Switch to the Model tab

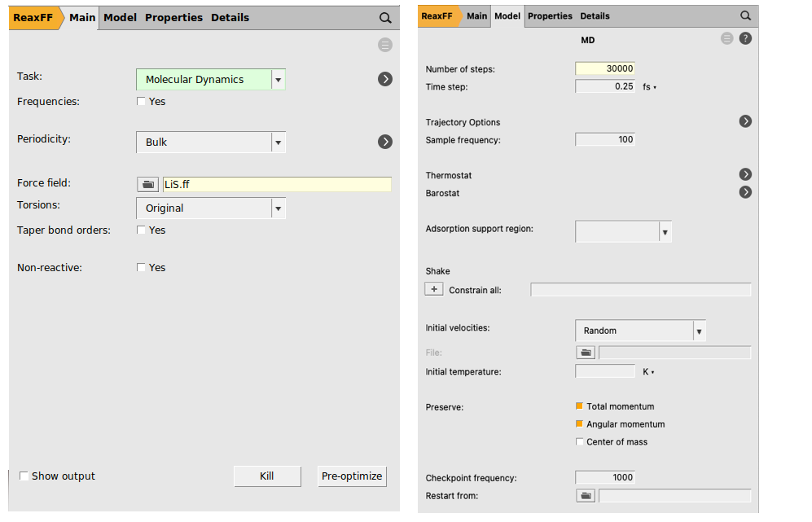(x=120, y=17)
